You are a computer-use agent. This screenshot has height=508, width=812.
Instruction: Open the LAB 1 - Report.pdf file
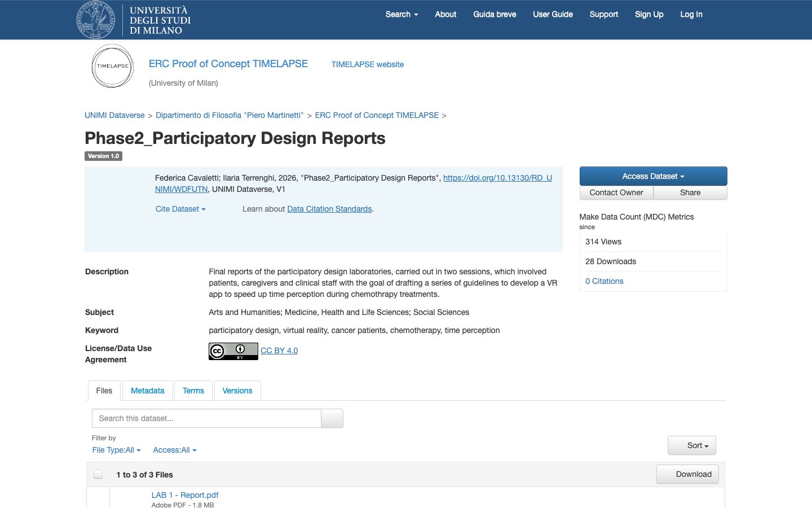pos(185,495)
